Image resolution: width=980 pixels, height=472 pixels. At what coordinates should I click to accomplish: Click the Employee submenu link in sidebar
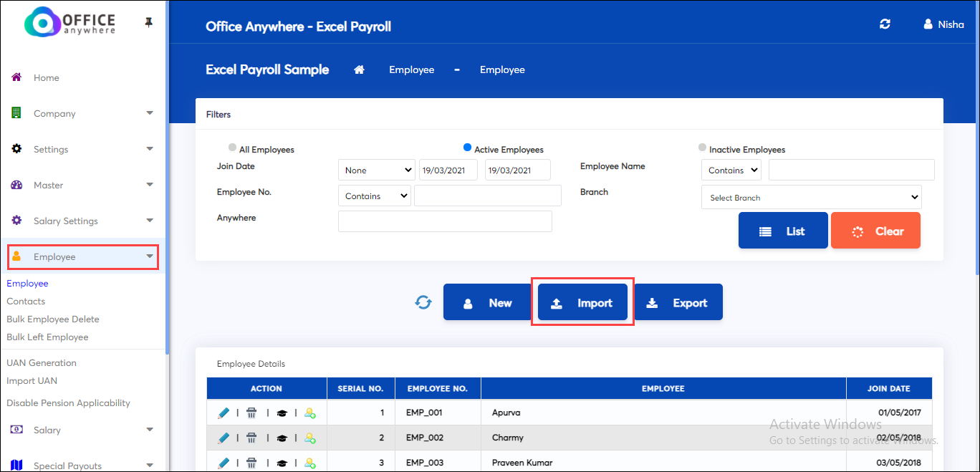click(27, 284)
